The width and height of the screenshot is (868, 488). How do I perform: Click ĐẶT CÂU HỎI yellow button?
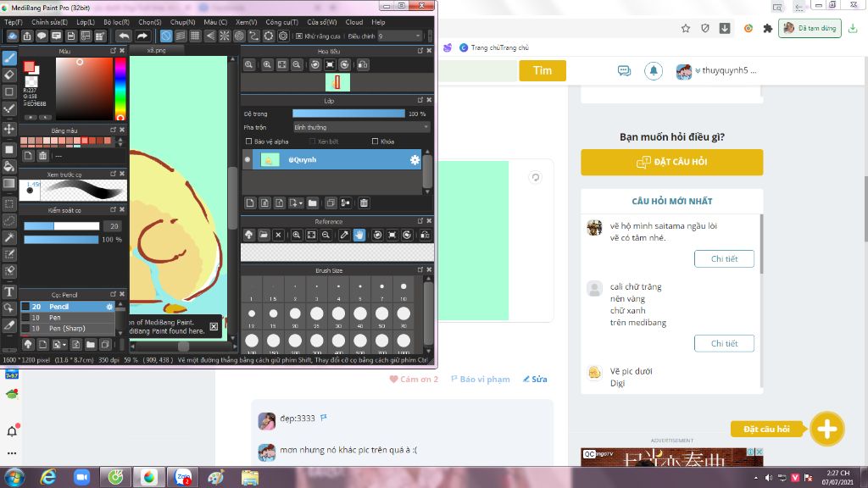(x=672, y=162)
